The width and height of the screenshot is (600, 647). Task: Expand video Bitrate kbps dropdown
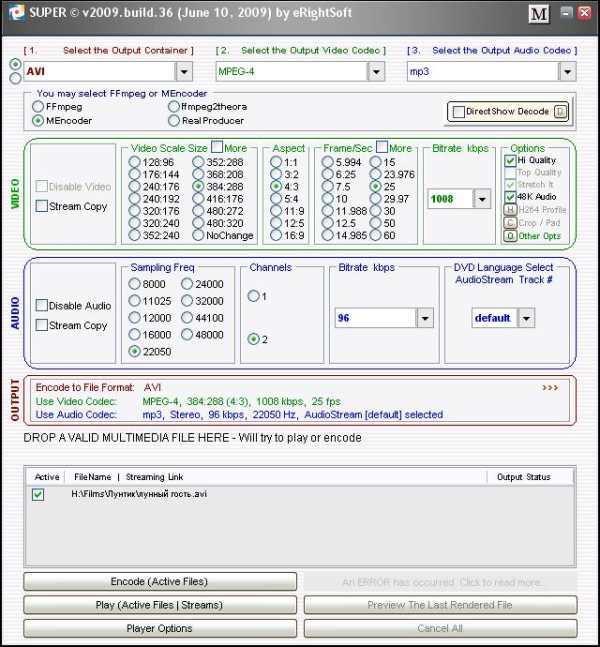click(482, 199)
